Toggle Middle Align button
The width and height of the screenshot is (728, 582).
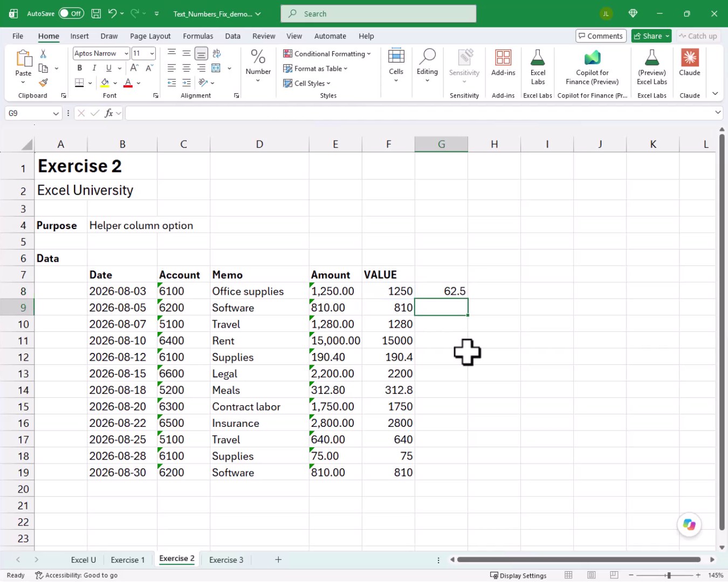pyautogui.click(x=187, y=53)
